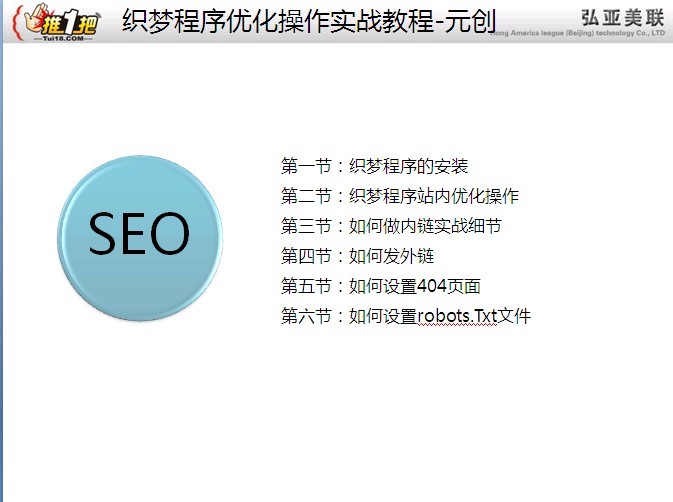This screenshot has width=673, height=502.
Task: Click the underlined robots.Txt word
Action: pyautogui.click(x=457, y=316)
